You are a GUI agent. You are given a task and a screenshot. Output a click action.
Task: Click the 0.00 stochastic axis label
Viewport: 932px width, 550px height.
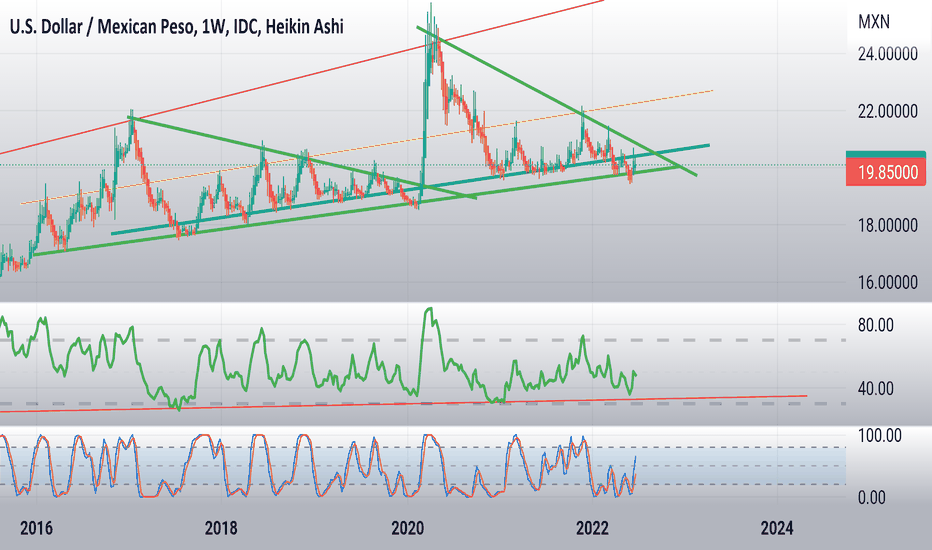click(x=871, y=498)
